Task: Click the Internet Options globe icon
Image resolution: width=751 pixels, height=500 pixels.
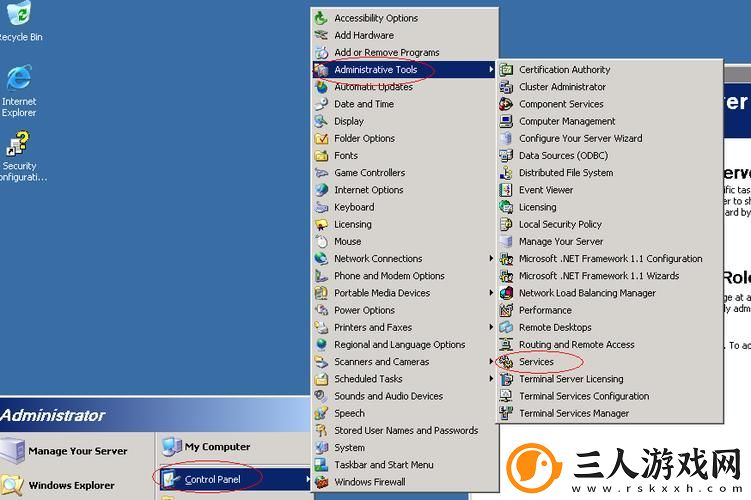Action: [321, 190]
